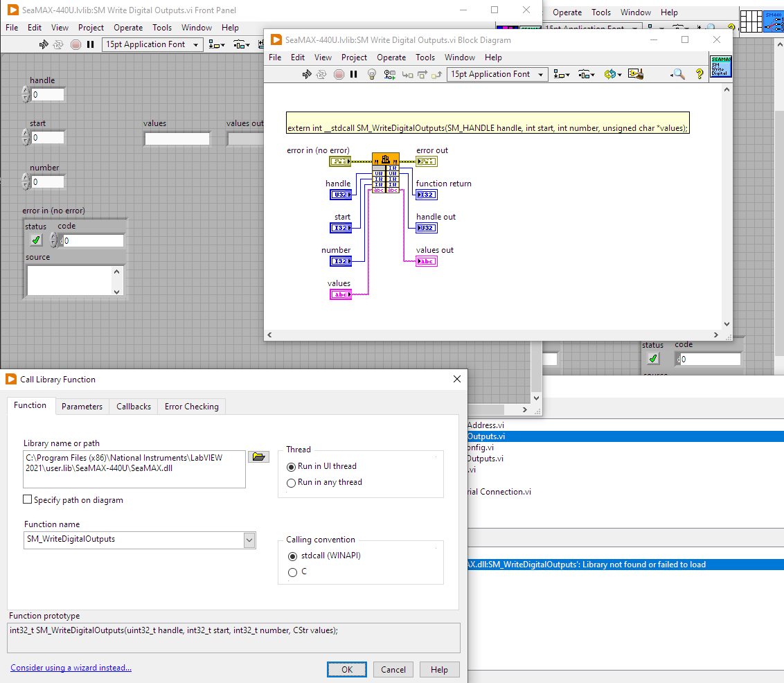Open the Search magnifier in Block Diagram toolbar

pyautogui.click(x=678, y=74)
